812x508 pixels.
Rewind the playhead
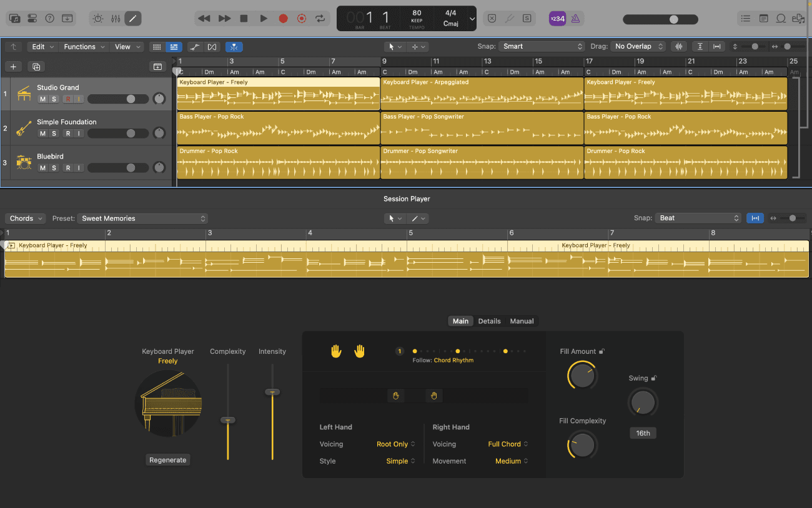coord(204,19)
